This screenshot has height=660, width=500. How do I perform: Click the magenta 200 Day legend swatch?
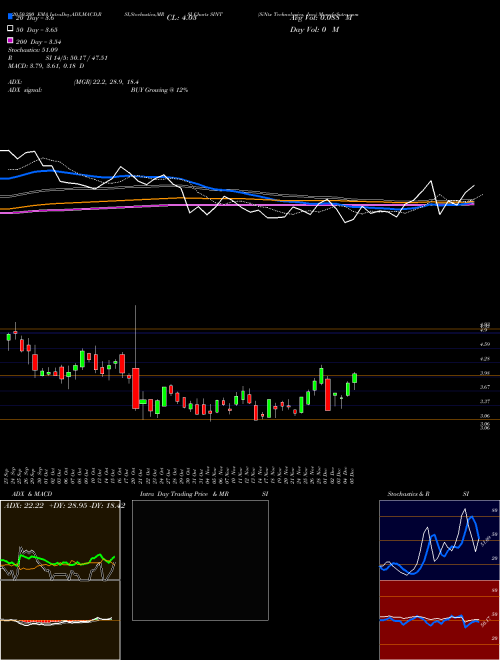point(10,40)
